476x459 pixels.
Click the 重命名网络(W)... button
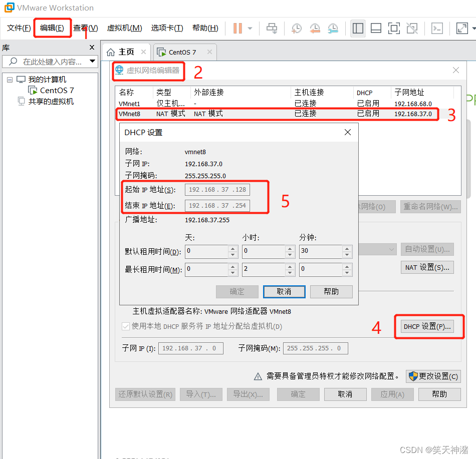tap(430, 207)
